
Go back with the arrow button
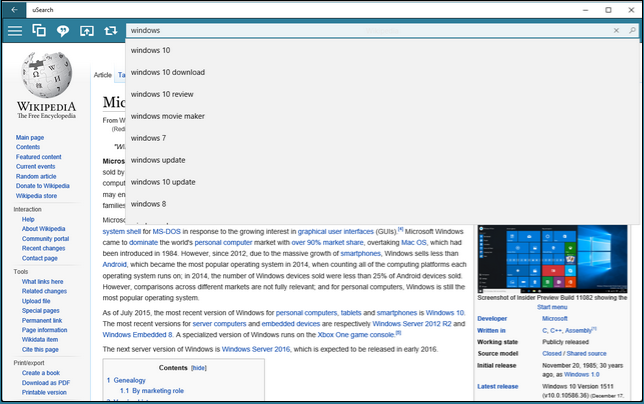(14, 9)
